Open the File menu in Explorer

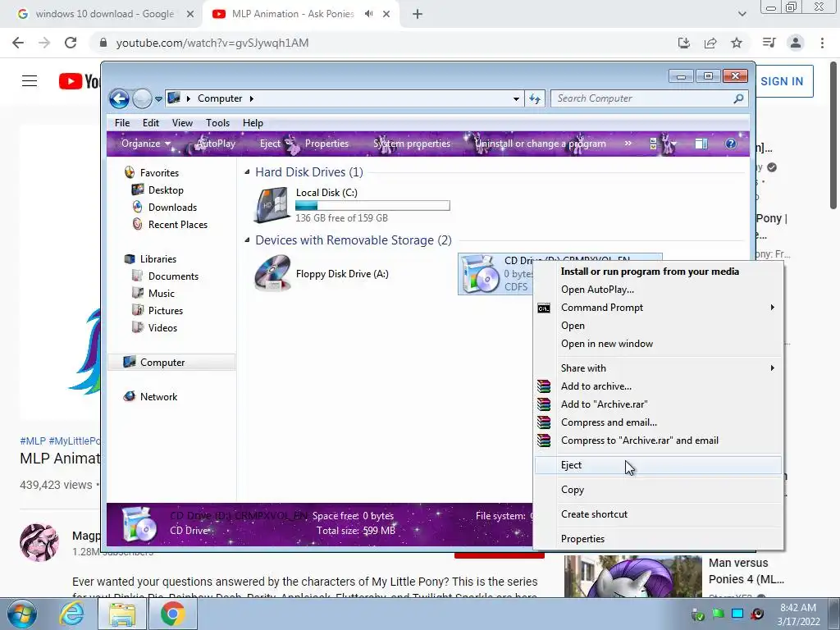[x=122, y=123]
